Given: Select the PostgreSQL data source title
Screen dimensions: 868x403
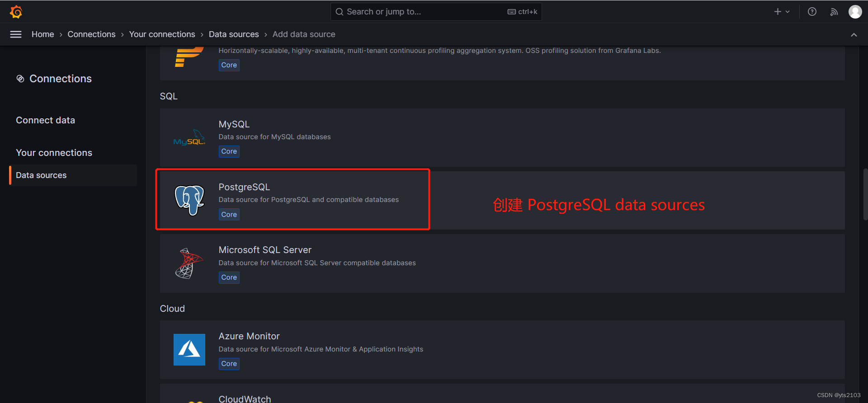Looking at the screenshot, I should (244, 187).
